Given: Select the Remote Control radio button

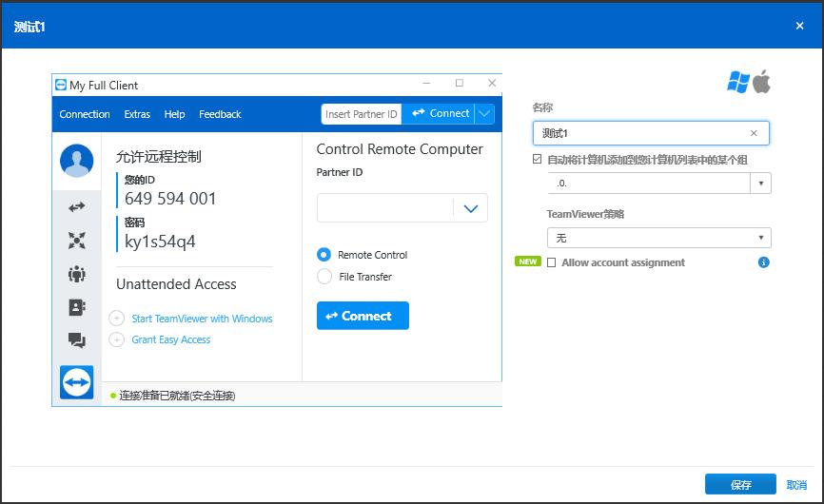Looking at the screenshot, I should click(x=324, y=255).
